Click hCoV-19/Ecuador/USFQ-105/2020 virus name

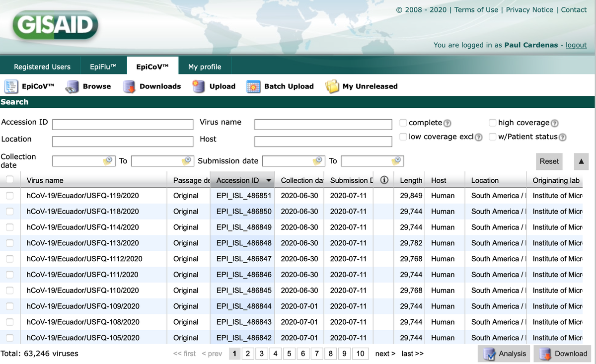tap(83, 338)
